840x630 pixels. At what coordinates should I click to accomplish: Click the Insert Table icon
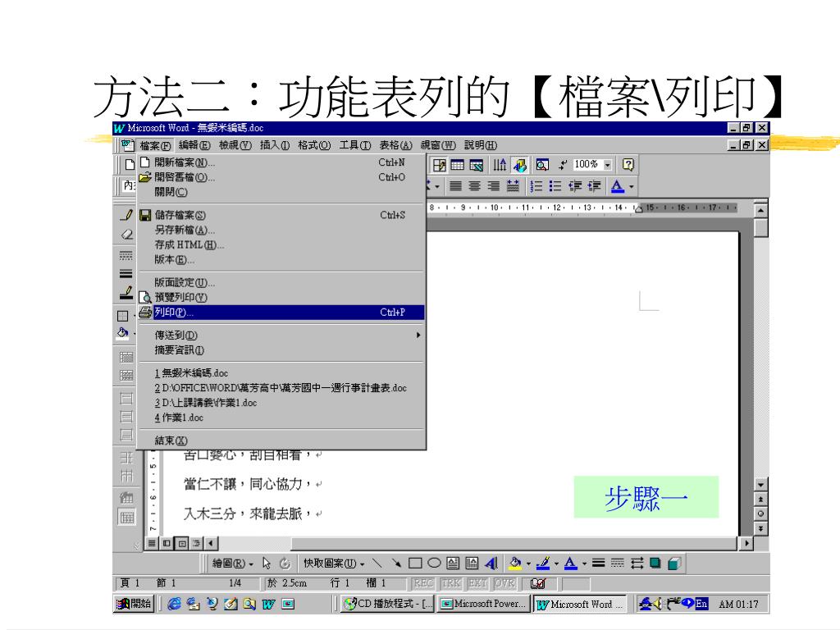tap(458, 165)
